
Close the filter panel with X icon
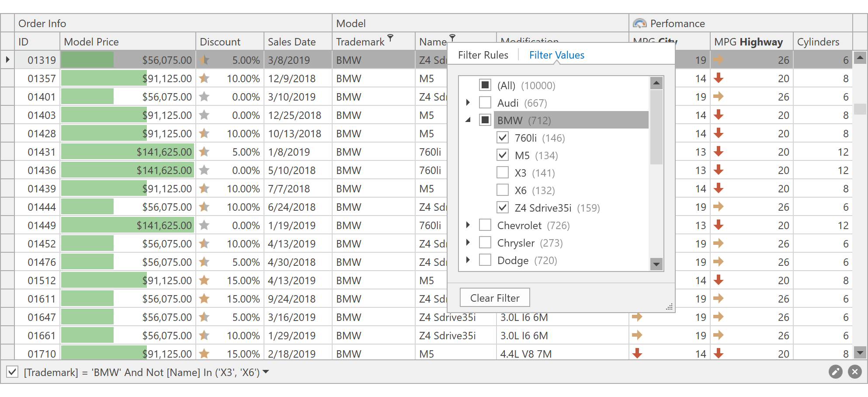coord(854,372)
